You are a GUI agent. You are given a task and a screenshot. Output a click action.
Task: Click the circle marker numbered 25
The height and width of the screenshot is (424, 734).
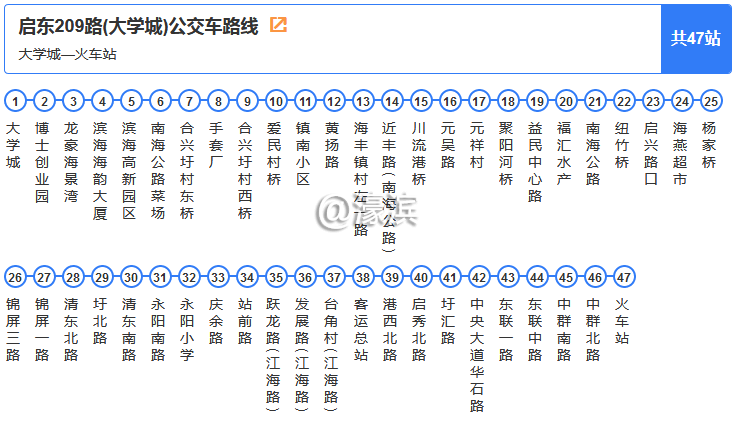coord(710,101)
